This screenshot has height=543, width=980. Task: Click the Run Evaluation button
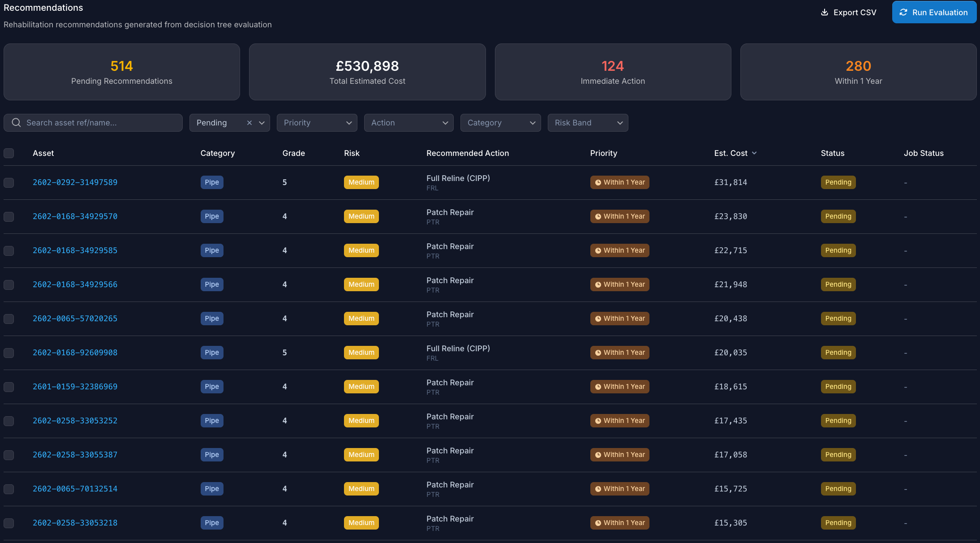(x=934, y=12)
